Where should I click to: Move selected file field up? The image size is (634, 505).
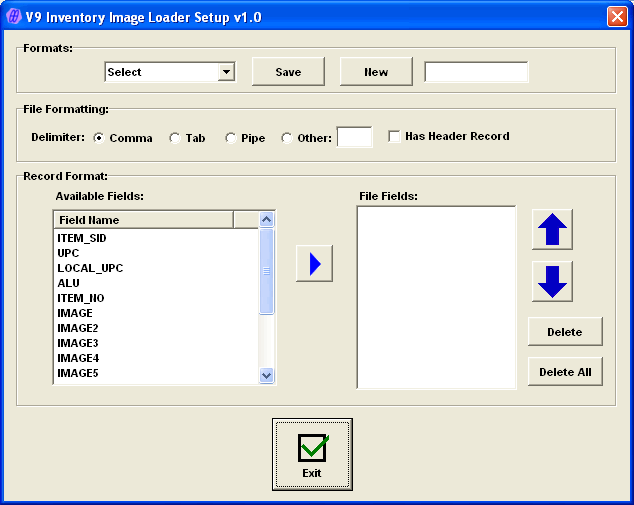click(x=552, y=229)
